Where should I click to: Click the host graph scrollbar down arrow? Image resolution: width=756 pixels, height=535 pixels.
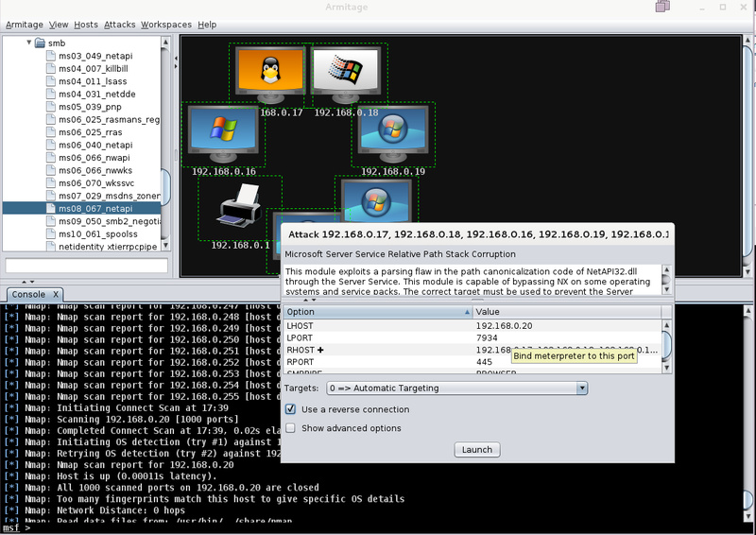(747, 271)
